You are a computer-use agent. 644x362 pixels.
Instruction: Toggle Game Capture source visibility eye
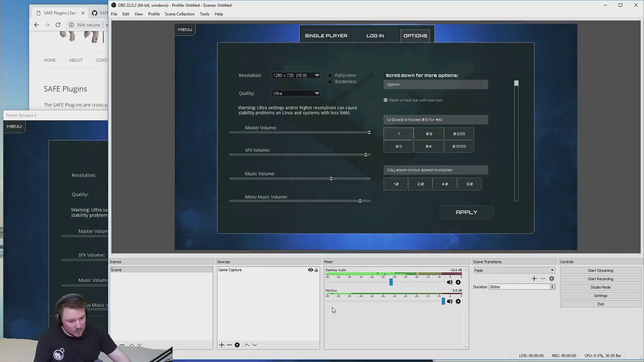[x=310, y=270]
